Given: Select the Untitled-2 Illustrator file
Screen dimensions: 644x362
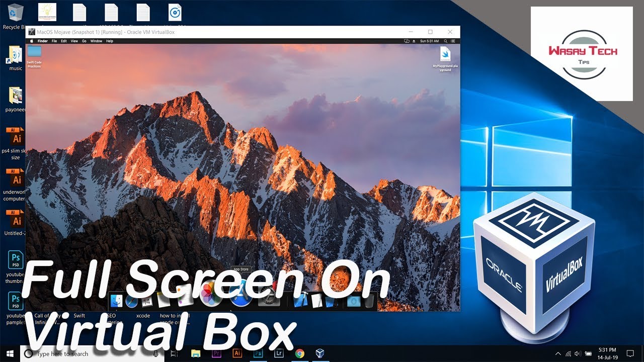Looking at the screenshot, I should click(x=16, y=223).
